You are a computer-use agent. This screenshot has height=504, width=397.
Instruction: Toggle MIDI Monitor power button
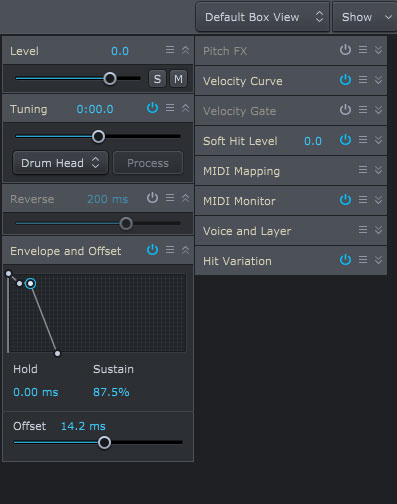pos(345,200)
